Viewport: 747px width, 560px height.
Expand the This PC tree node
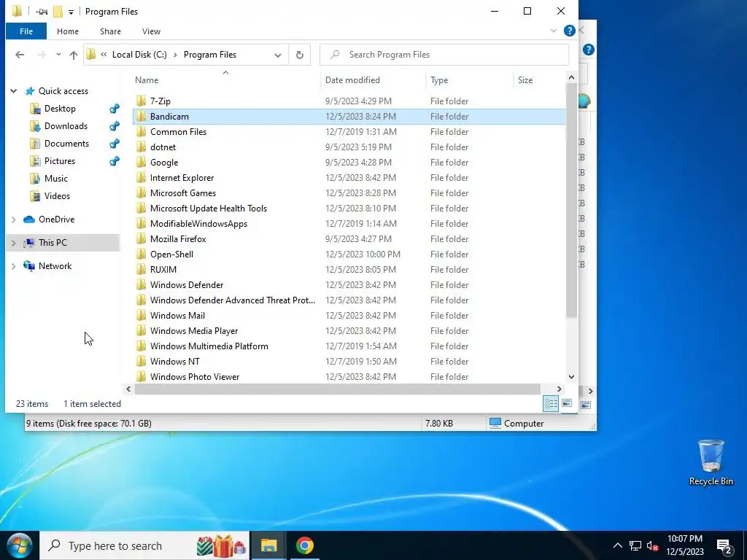pyautogui.click(x=14, y=243)
